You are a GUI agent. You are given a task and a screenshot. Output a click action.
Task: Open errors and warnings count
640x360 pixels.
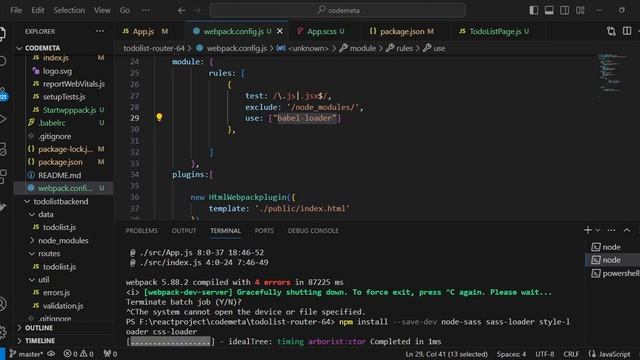click(78, 354)
